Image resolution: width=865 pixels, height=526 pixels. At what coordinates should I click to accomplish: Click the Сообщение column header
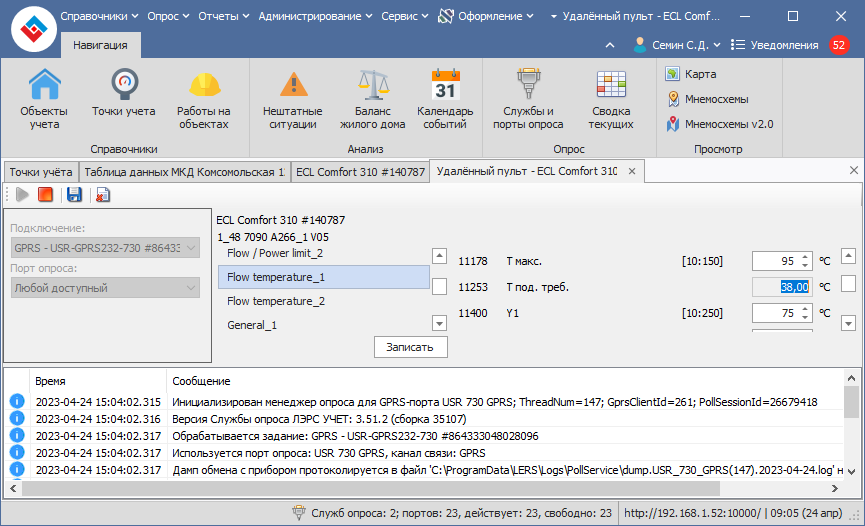click(505, 381)
